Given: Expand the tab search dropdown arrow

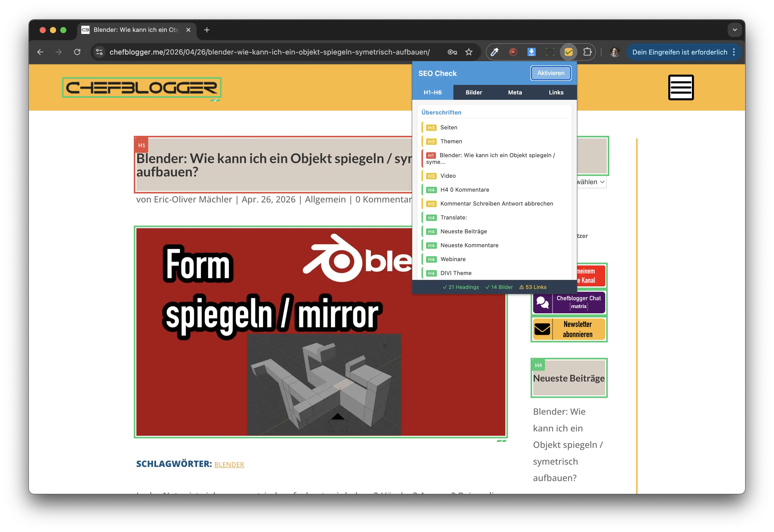Looking at the screenshot, I should 734,30.
